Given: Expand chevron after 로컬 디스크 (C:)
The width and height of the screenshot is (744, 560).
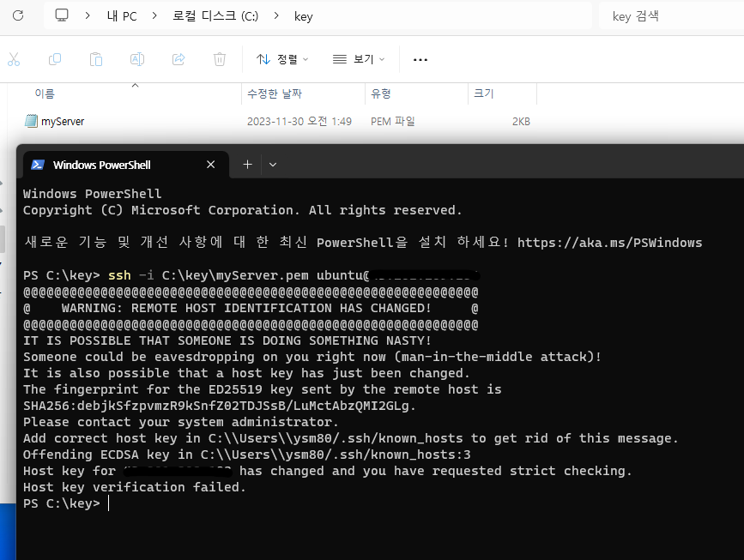Looking at the screenshot, I should tap(276, 15).
